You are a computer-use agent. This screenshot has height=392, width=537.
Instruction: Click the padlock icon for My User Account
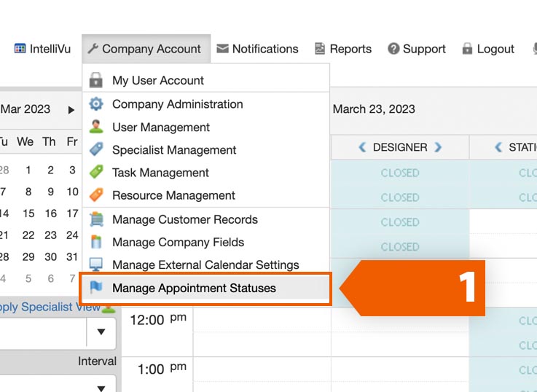click(96, 80)
